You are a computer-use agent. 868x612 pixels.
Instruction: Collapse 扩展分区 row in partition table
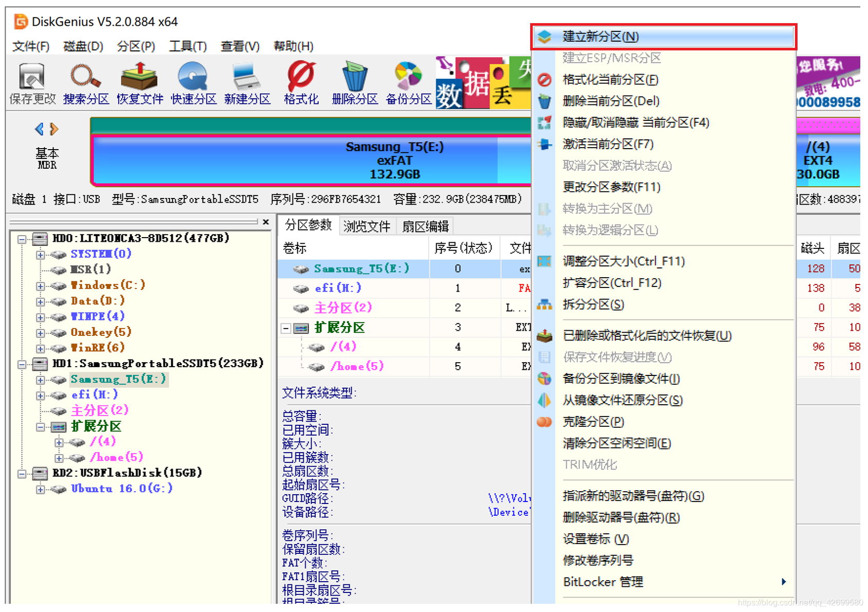pos(286,328)
